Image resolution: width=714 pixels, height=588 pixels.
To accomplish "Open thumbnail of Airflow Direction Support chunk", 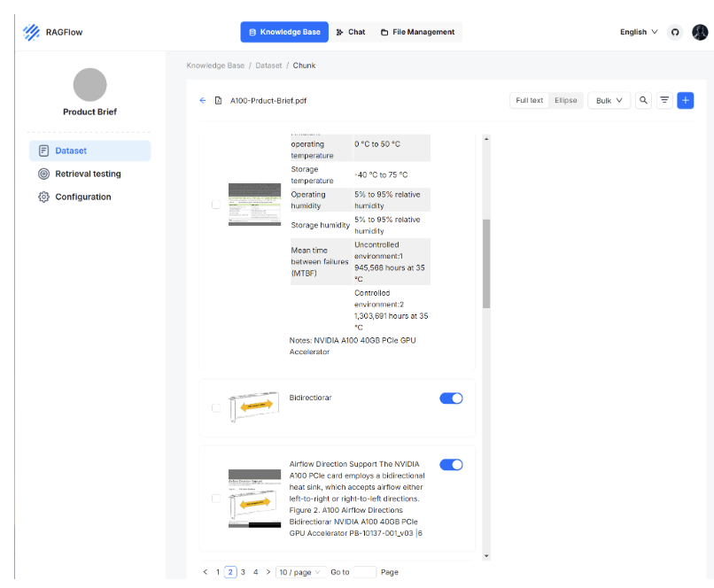I will [x=254, y=499].
